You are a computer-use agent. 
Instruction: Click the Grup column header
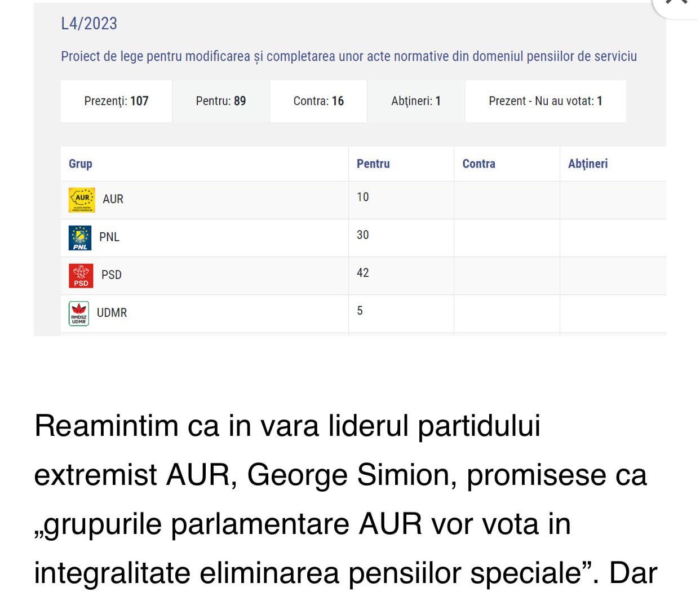[x=81, y=164]
